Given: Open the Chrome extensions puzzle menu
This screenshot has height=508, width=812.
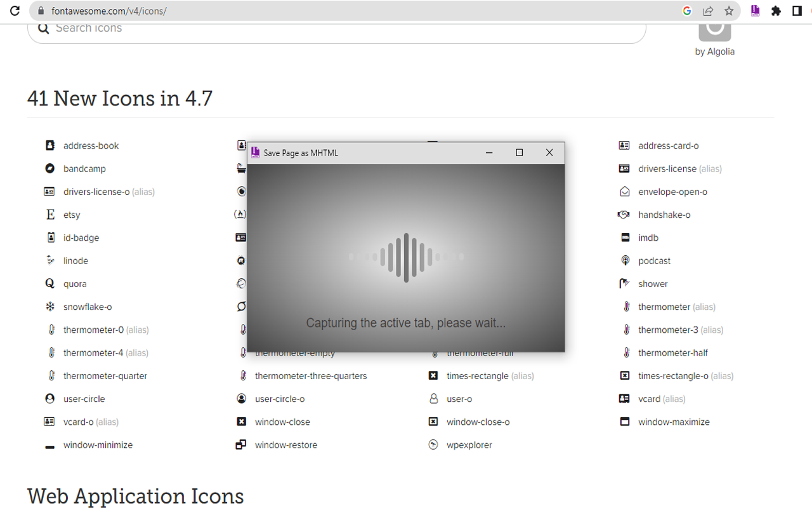Looking at the screenshot, I should click(776, 11).
